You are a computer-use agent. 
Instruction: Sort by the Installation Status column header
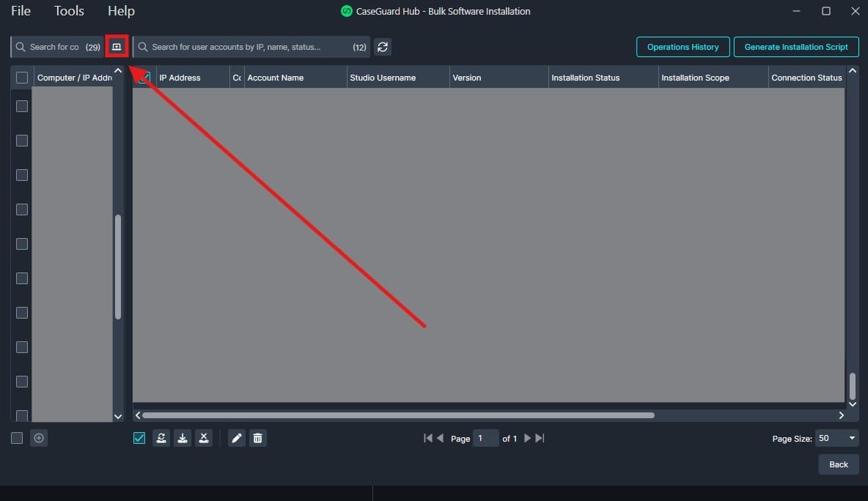[x=585, y=78]
